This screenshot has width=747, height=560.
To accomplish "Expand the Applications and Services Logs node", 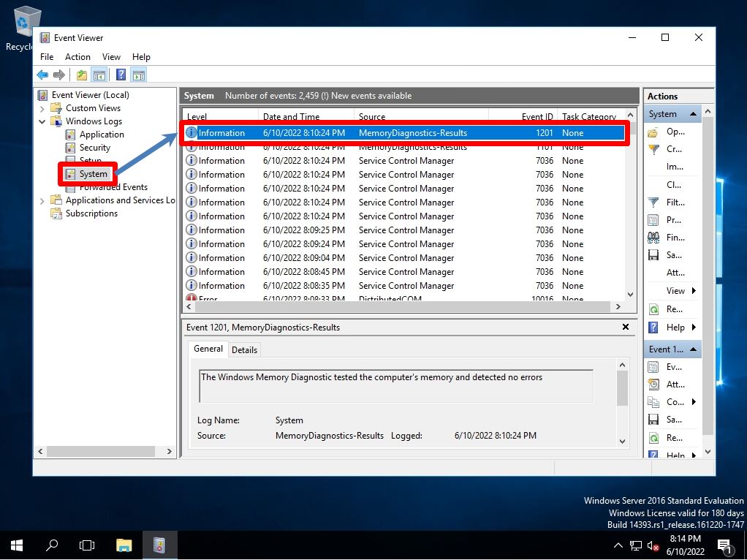I will click(42, 200).
